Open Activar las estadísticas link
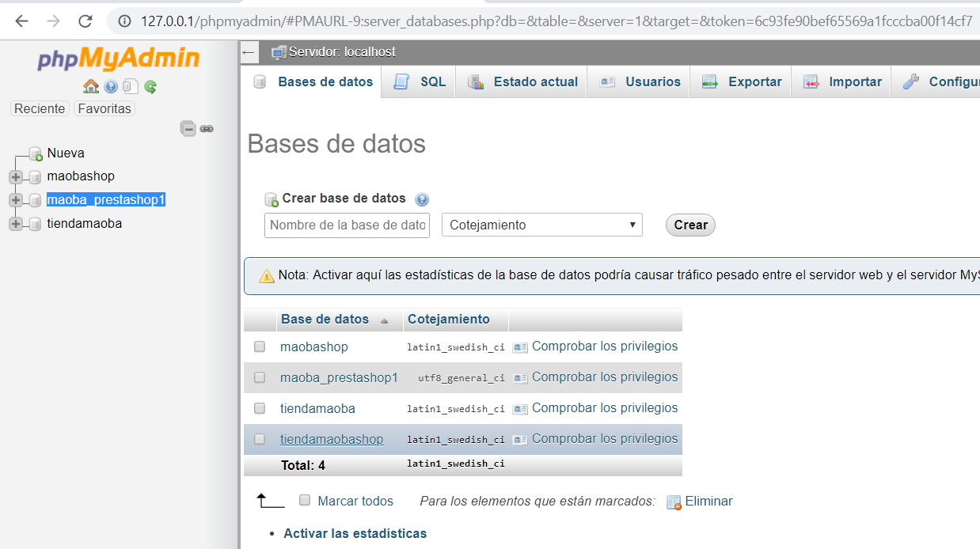Image resolution: width=980 pixels, height=549 pixels. click(355, 533)
